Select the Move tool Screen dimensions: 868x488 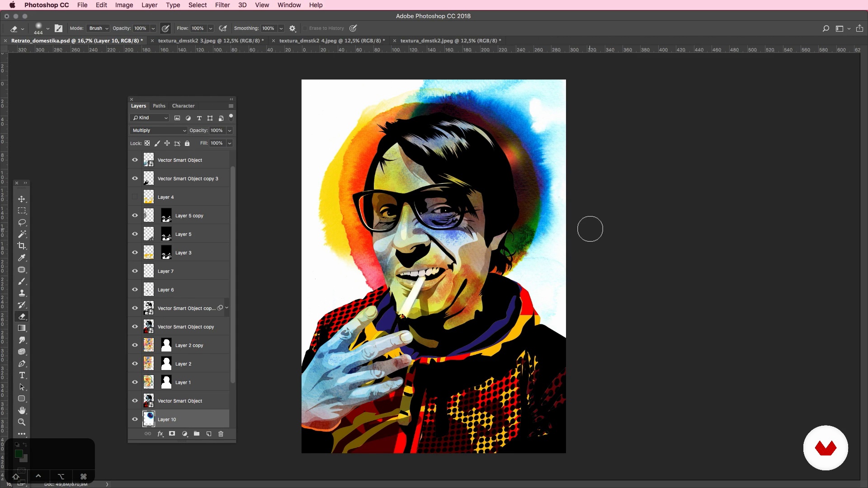coord(22,199)
